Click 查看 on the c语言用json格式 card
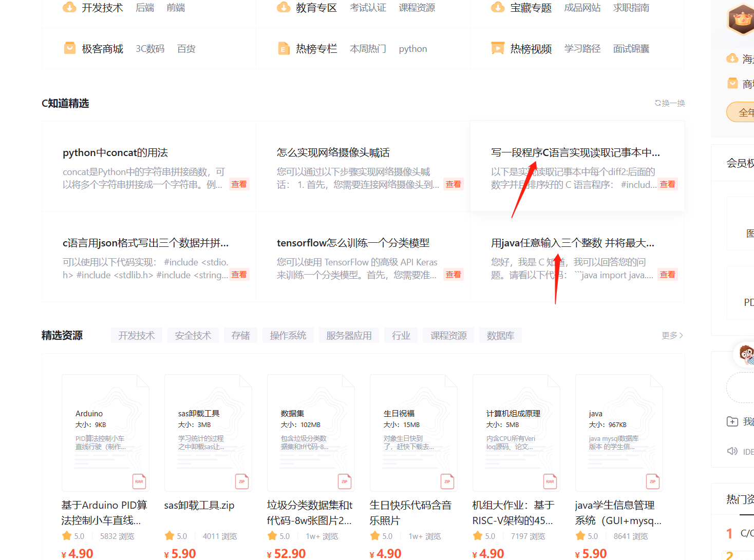 pos(239,275)
